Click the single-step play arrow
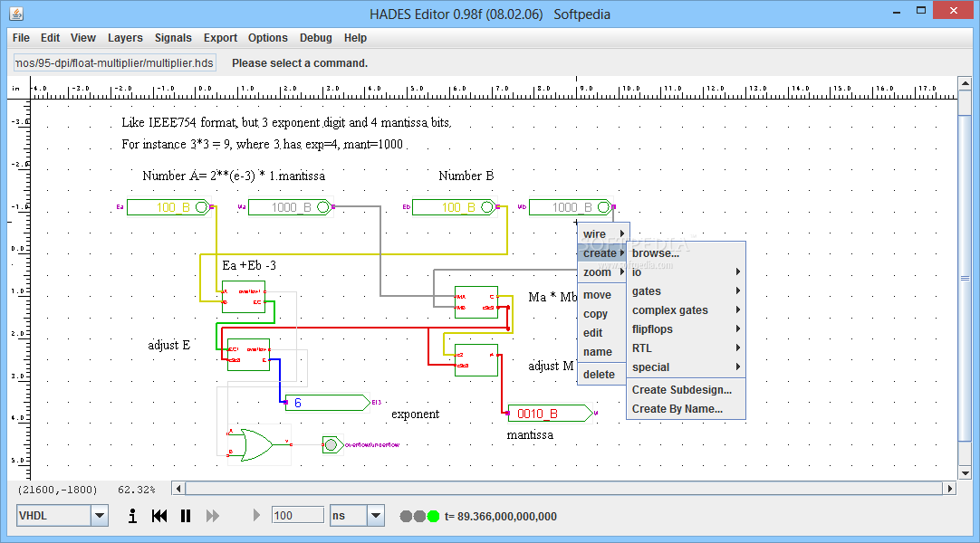980x543 pixels. [x=256, y=516]
